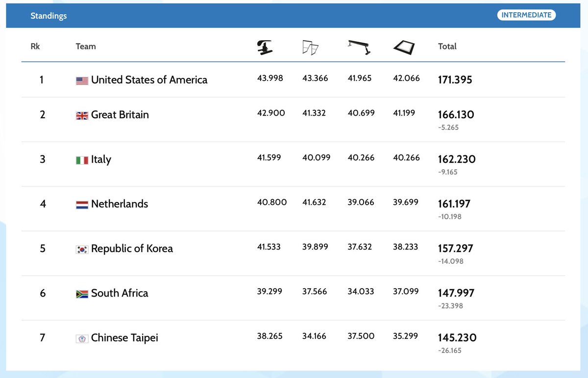Click the South Africa flag icon
588x378 pixels.
coord(81,293)
